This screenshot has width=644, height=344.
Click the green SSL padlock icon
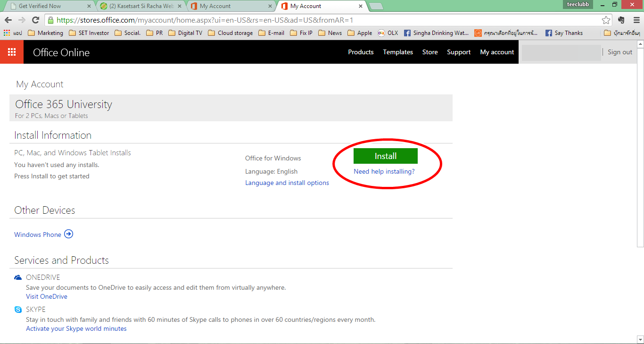coord(50,20)
